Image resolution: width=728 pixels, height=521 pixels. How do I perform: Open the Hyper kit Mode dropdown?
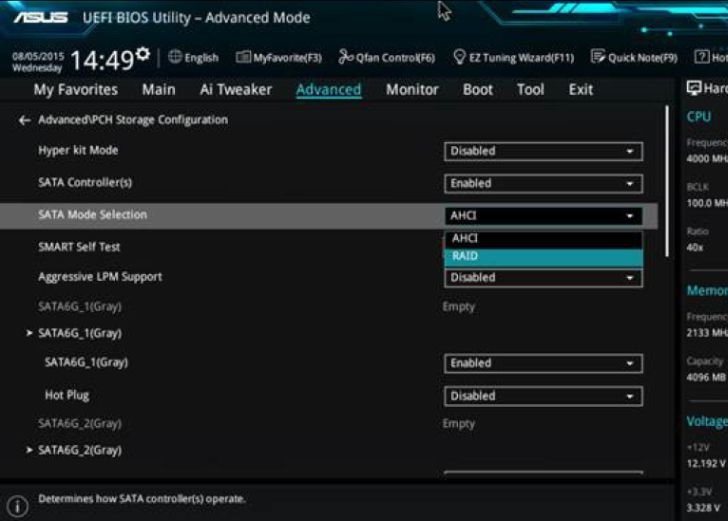pyautogui.click(x=543, y=151)
